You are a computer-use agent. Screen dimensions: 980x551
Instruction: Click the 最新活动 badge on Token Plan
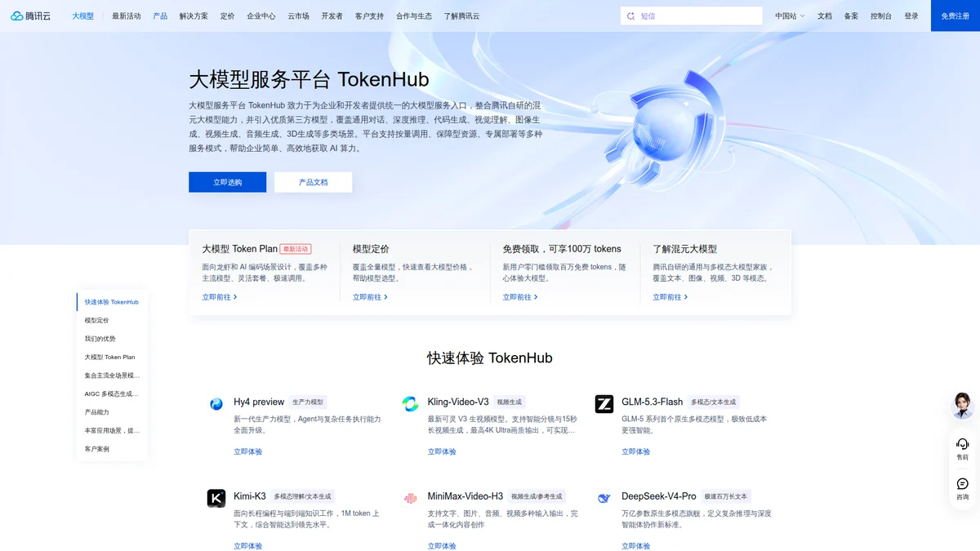click(296, 249)
